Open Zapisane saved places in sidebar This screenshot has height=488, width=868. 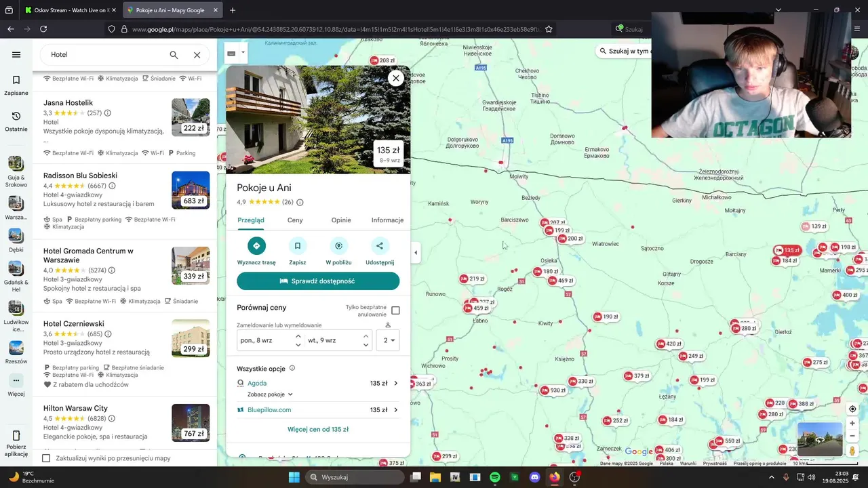click(16, 85)
